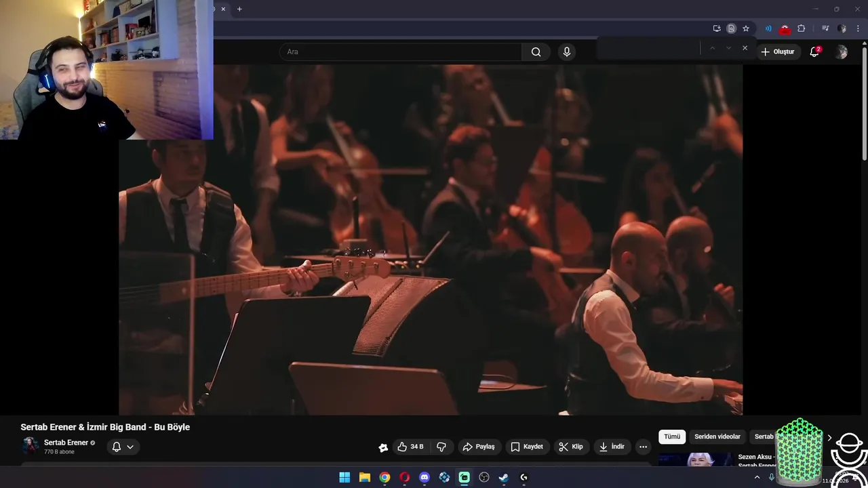
Task: Open OBS Studio from the taskbar
Action: point(484,477)
